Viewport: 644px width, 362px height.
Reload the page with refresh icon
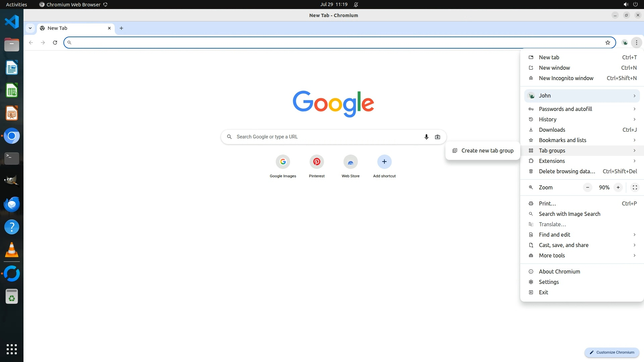55,43
